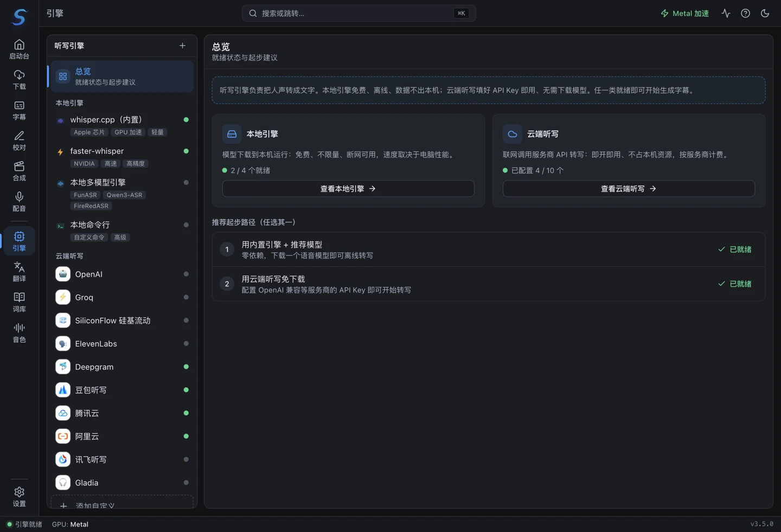Viewport: 781px width, 532px height.
Task: Click the Gladia provider icon
Action: (x=63, y=483)
